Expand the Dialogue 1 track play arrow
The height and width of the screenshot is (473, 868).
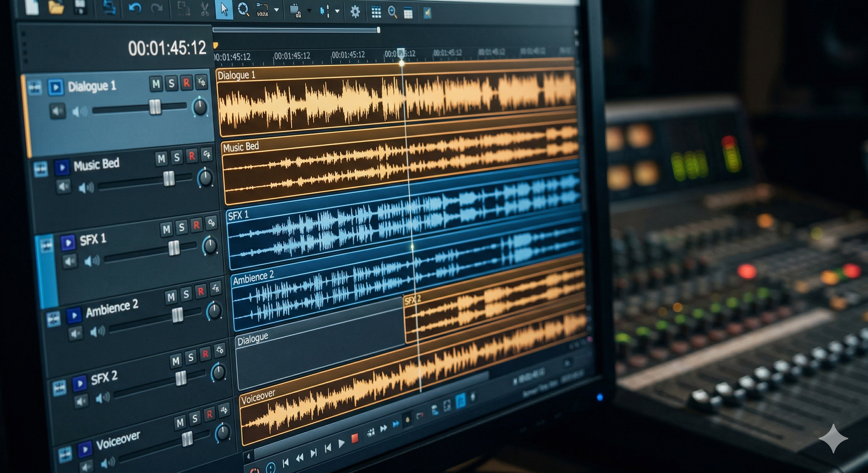tap(55, 87)
